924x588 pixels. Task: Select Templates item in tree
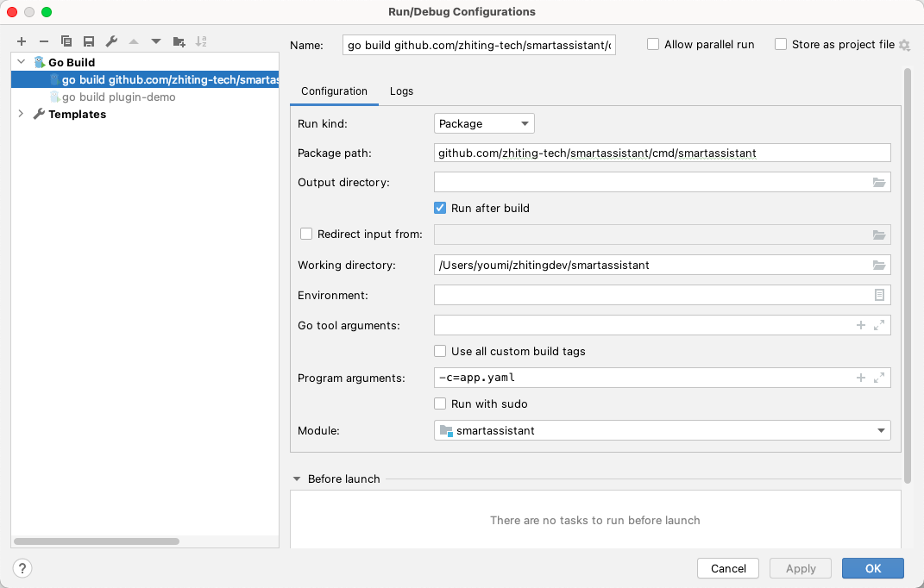[77, 115]
